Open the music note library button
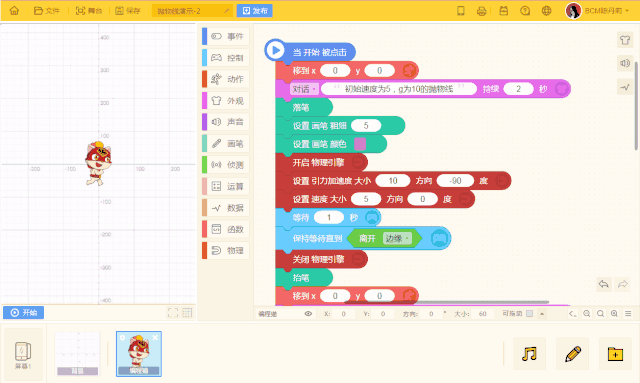640x383 pixels. pos(529,354)
